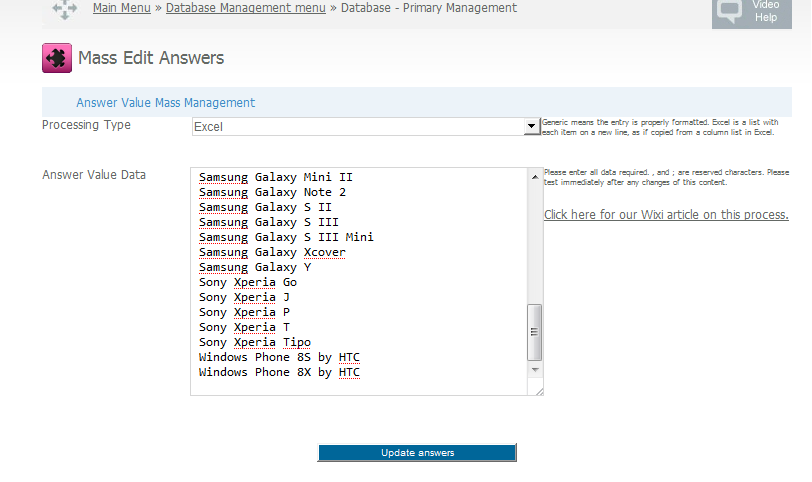This screenshot has width=812, height=482.
Task: Open the Main Menu breadcrumb link
Action: click(121, 8)
